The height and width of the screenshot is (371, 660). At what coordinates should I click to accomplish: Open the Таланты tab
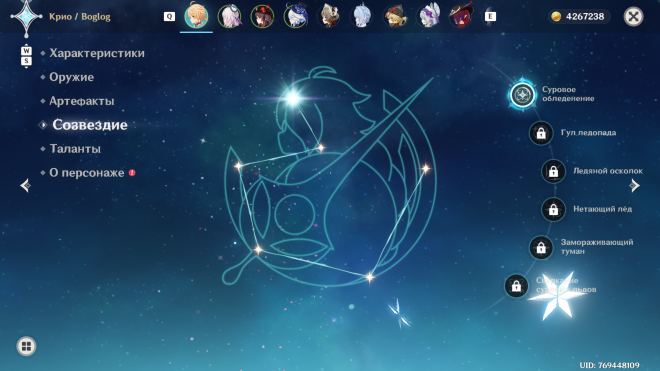(x=75, y=149)
